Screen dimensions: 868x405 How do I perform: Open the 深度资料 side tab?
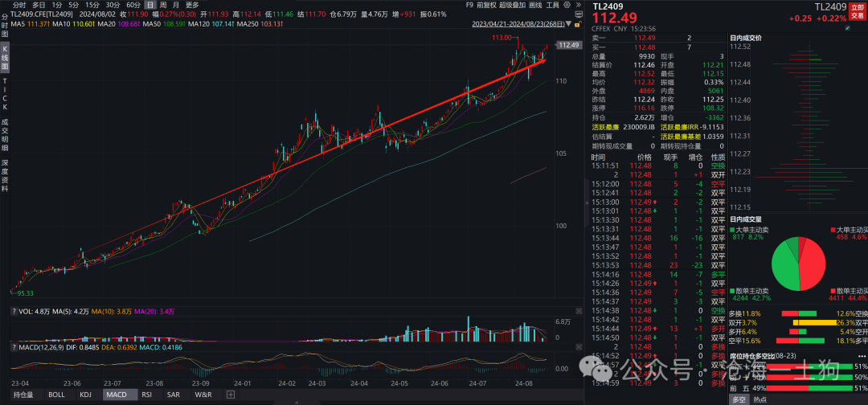click(5, 176)
